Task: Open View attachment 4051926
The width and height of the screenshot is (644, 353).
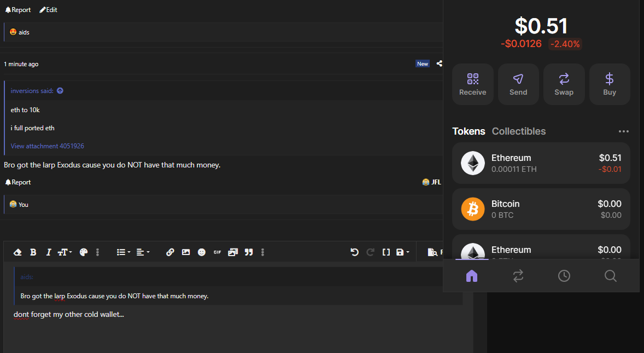Action: coord(47,146)
